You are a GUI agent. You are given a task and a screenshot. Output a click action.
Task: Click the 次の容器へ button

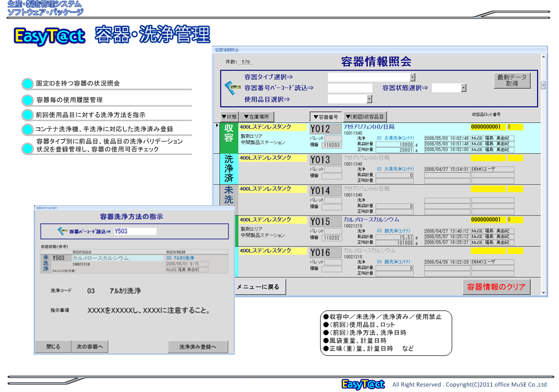click(90, 347)
